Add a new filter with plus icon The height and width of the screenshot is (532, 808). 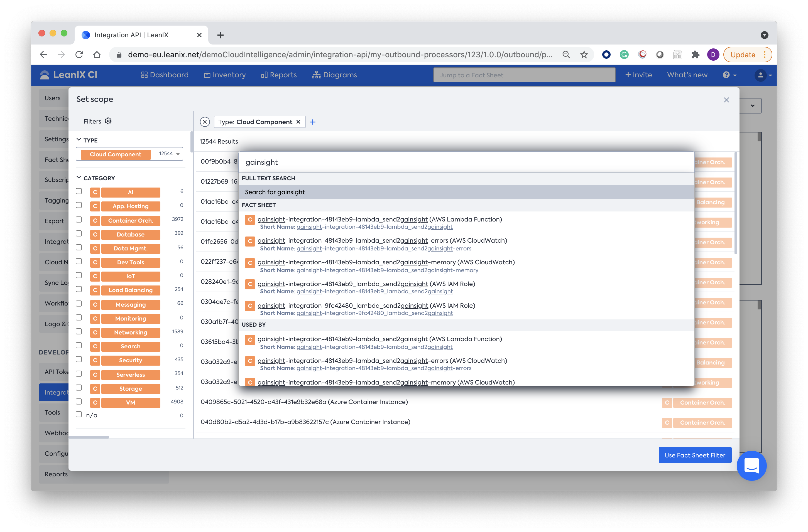313,122
